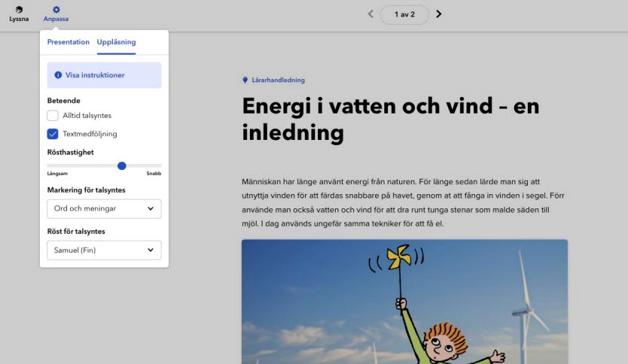Click the wind turbine illustration image

[x=404, y=302]
